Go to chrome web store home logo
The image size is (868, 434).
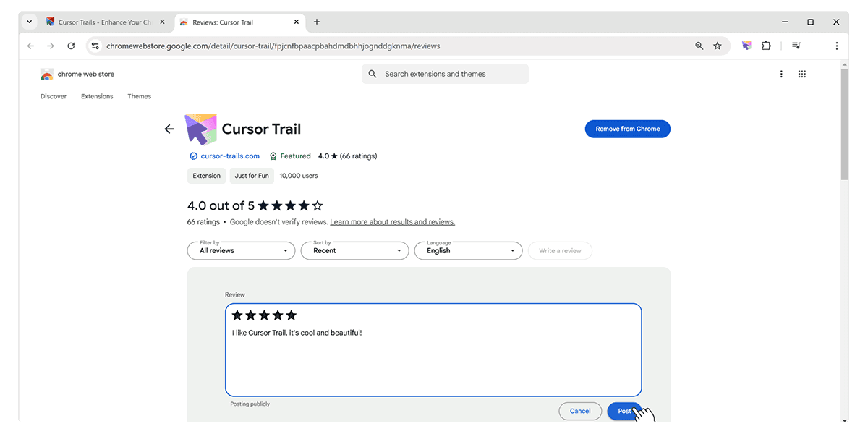pyautogui.click(x=77, y=75)
